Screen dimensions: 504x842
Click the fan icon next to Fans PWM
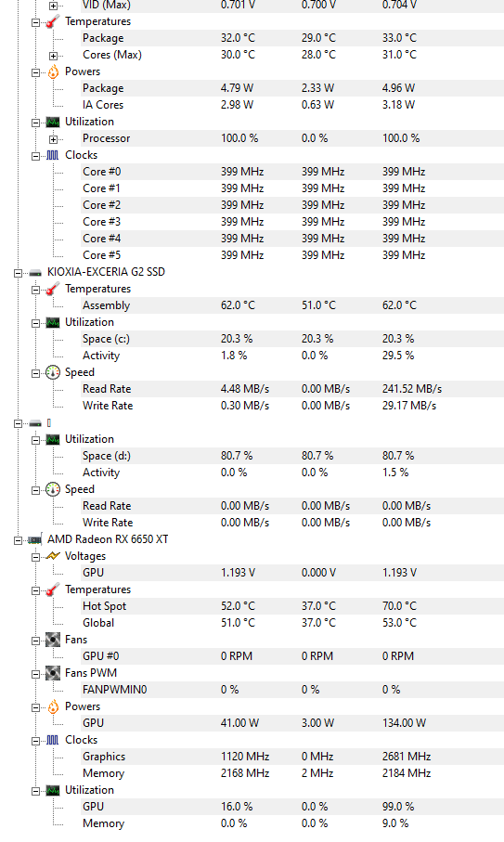pos(53,673)
